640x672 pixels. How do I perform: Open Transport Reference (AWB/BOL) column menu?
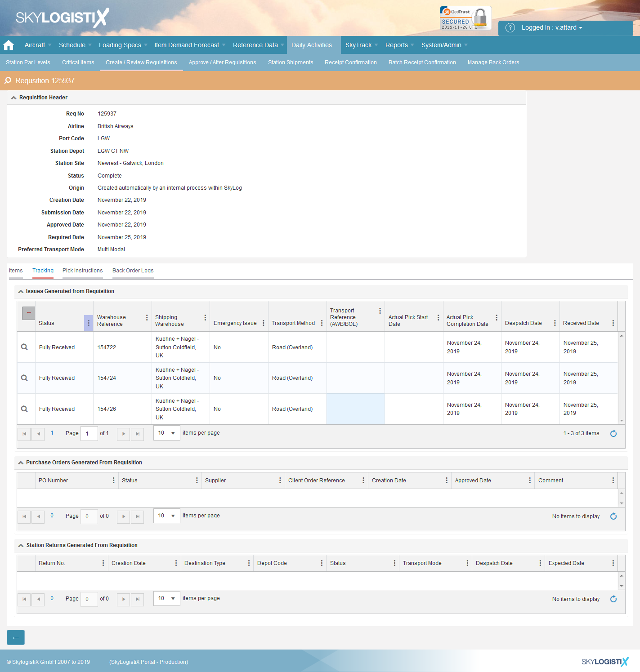tap(380, 311)
